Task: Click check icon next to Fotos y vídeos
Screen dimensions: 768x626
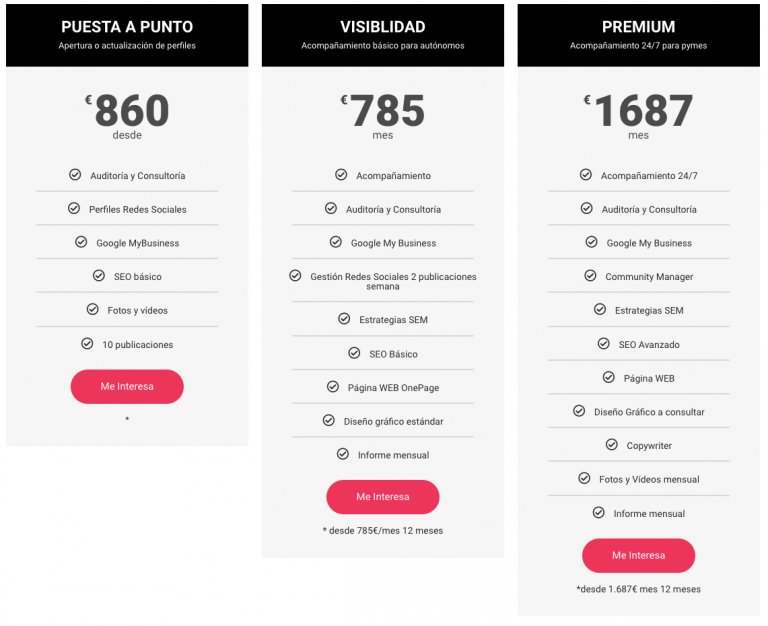Action: [x=92, y=310]
